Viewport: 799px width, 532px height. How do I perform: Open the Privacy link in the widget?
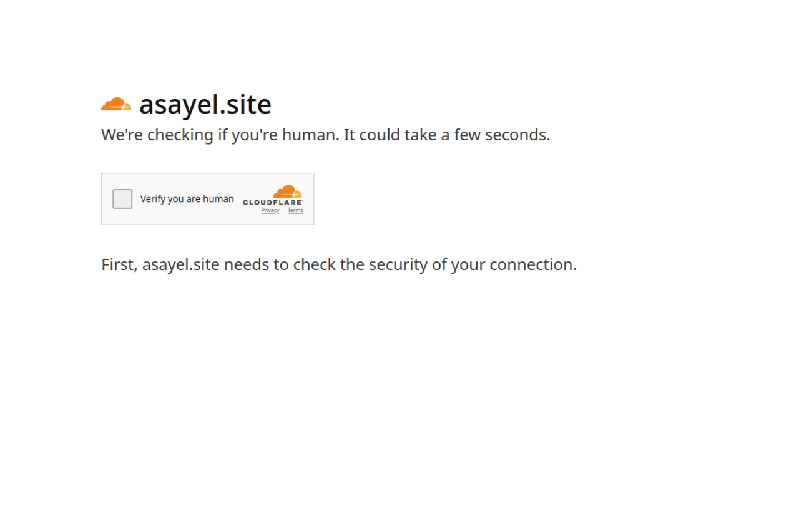(x=270, y=211)
